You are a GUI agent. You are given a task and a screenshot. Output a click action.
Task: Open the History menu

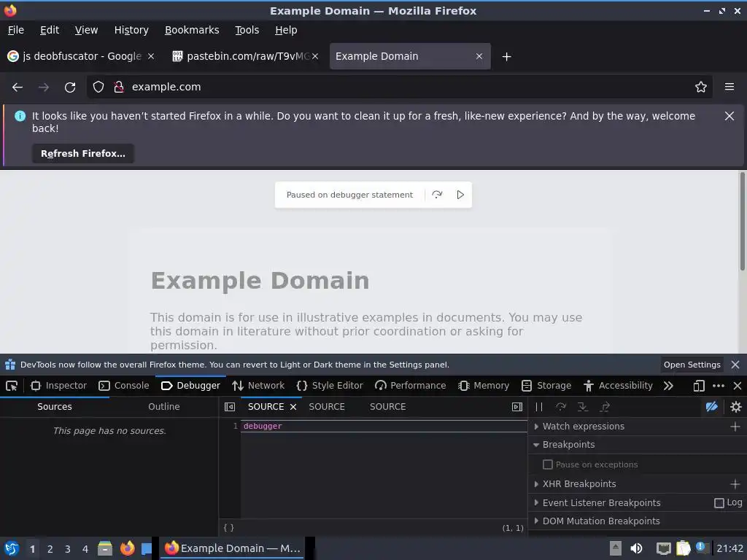click(131, 30)
